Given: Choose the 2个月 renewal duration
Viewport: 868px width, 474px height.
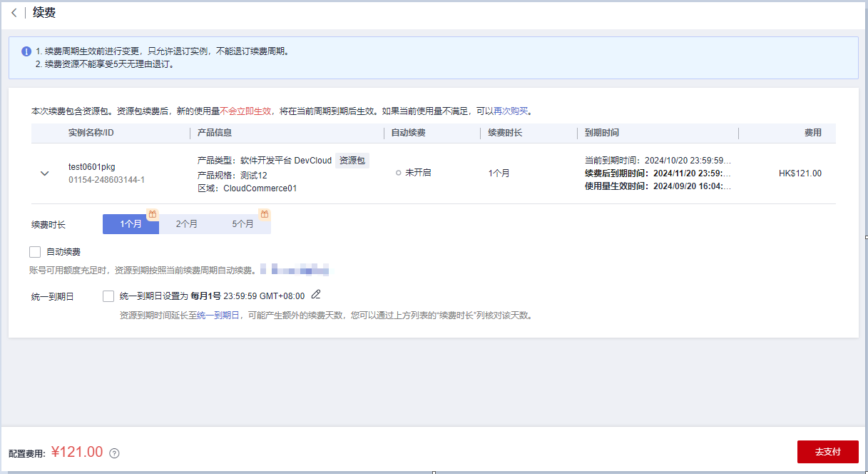Looking at the screenshot, I should (x=187, y=224).
